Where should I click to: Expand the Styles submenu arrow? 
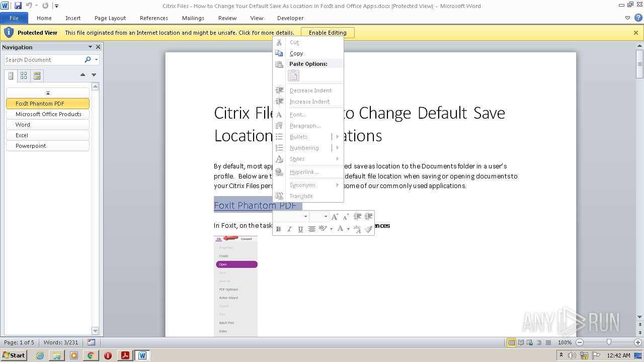tap(338, 159)
